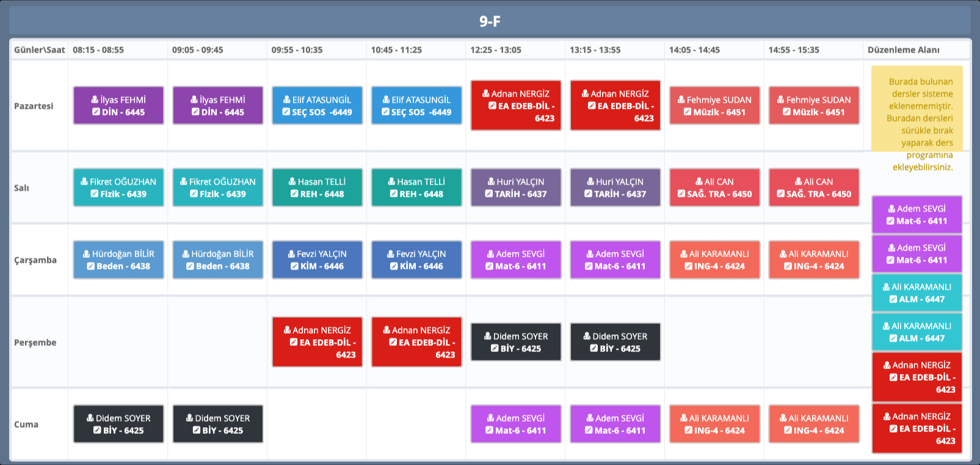Click edit icon on Tuesday 09:55 REH lesson
Viewport: 980px width, 465px height.
pyautogui.click(x=294, y=194)
